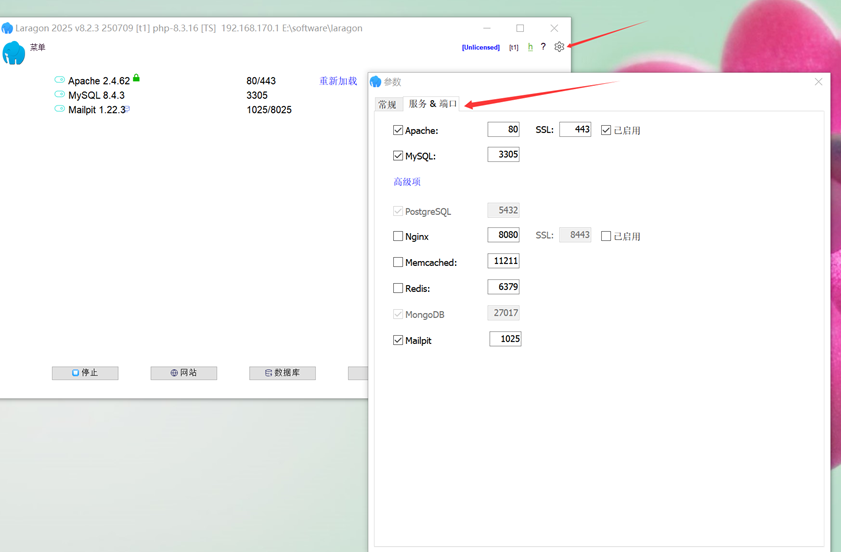Open the settings gear in the Laragon window

click(559, 47)
